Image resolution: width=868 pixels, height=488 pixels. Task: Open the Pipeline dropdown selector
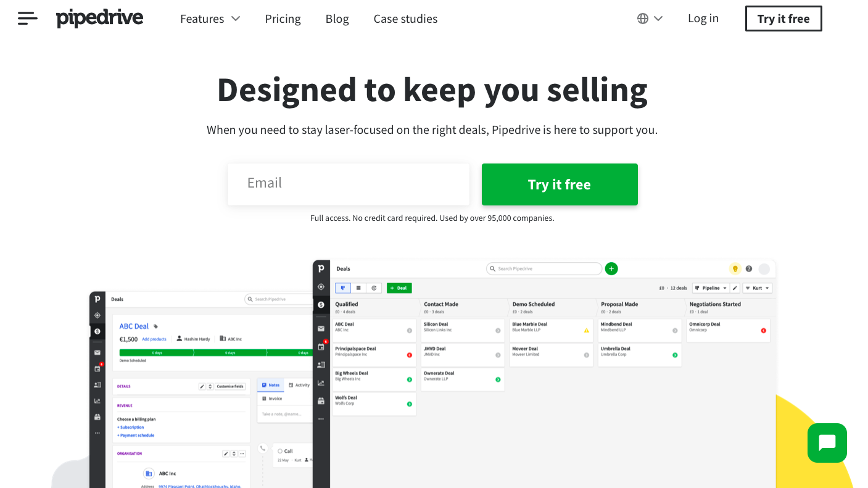click(x=711, y=288)
